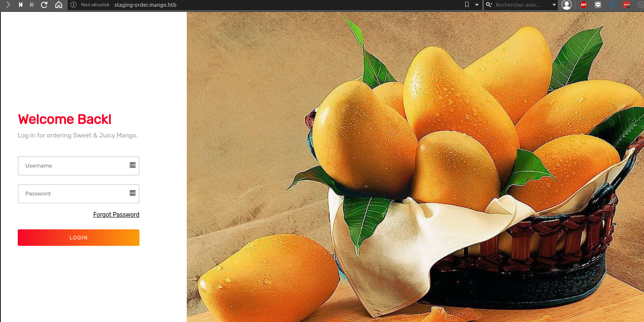Bookmark this page with the bookmark icon
644x322 pixels.
click(467, 5)
